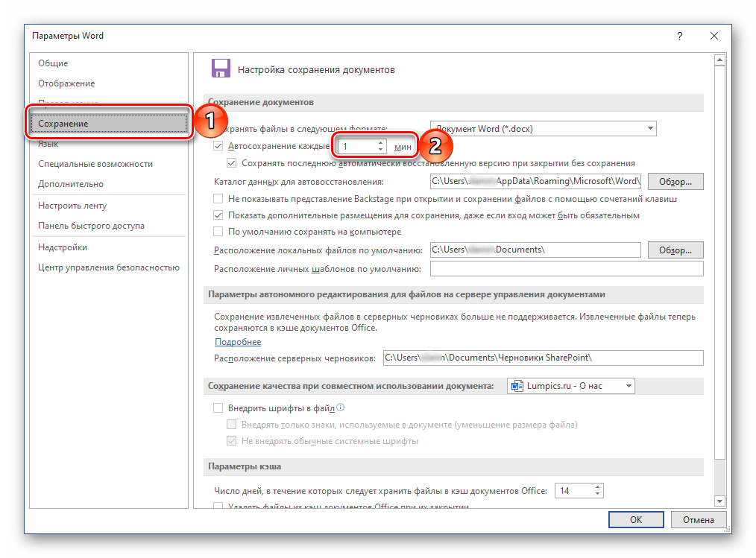
Task: Click Обзор button for autorecovery folder
Action: [675, 182]
